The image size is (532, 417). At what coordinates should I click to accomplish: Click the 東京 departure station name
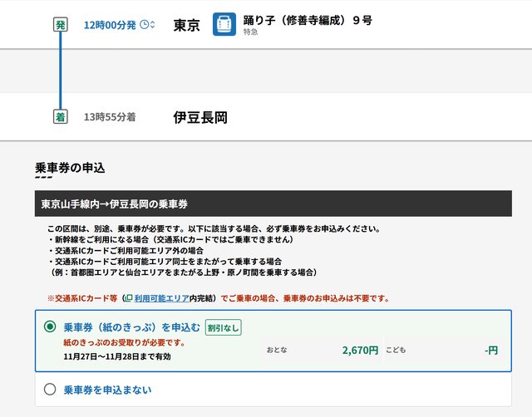click(187, 25)
